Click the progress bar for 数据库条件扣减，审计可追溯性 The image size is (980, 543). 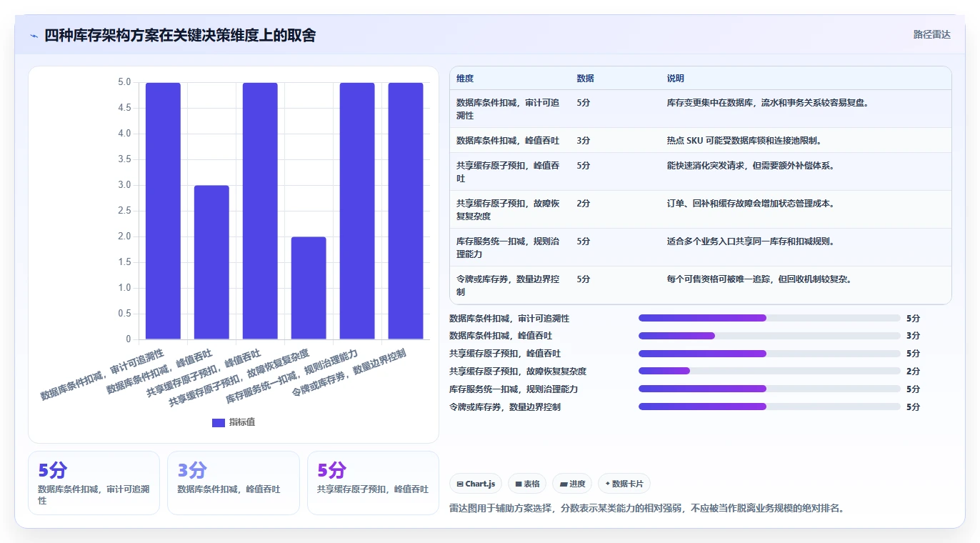click(769, 318)
